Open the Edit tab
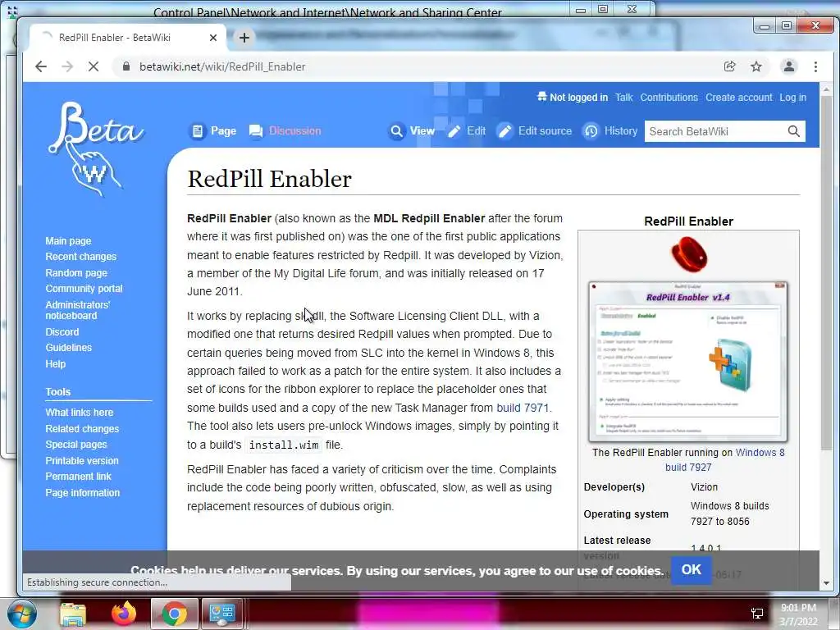Viewport: 840px width, 630px height. [467, 130]
